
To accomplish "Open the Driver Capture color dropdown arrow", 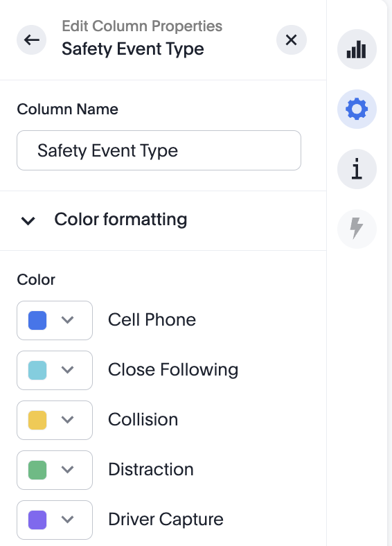I will tap(67, 520).
